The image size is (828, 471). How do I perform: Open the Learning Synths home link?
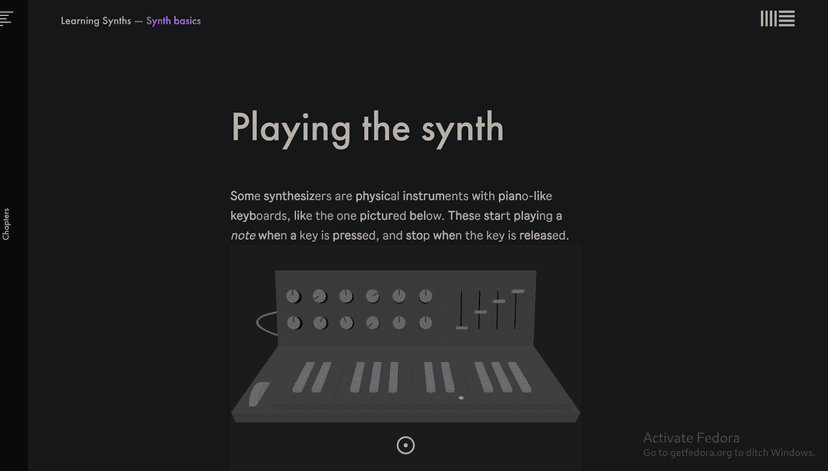pyautogui.click(x=95, y=20)
